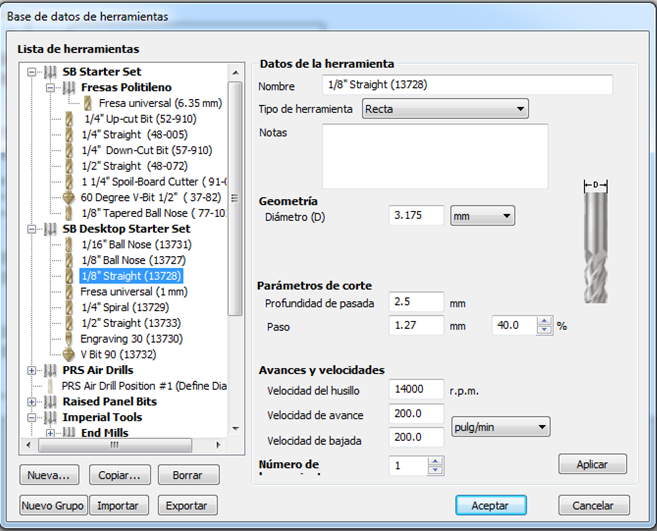Screen dimensions: 657x531
Task: Click the PRS Air Drill Position #1 icon
Action: 50,386
